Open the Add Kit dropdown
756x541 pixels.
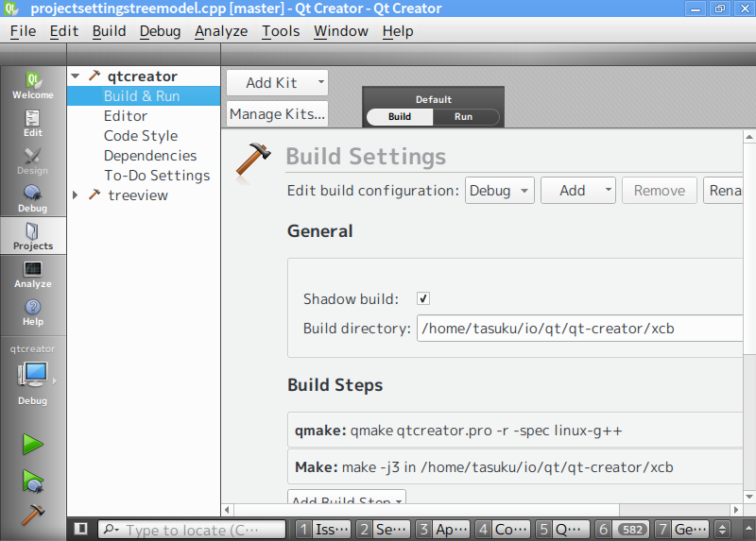click(x=277, y=82)
